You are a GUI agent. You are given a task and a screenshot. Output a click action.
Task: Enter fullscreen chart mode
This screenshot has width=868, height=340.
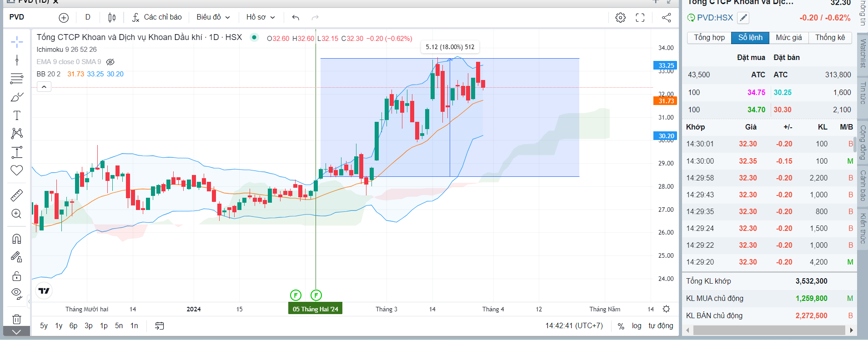pos(640,18)
